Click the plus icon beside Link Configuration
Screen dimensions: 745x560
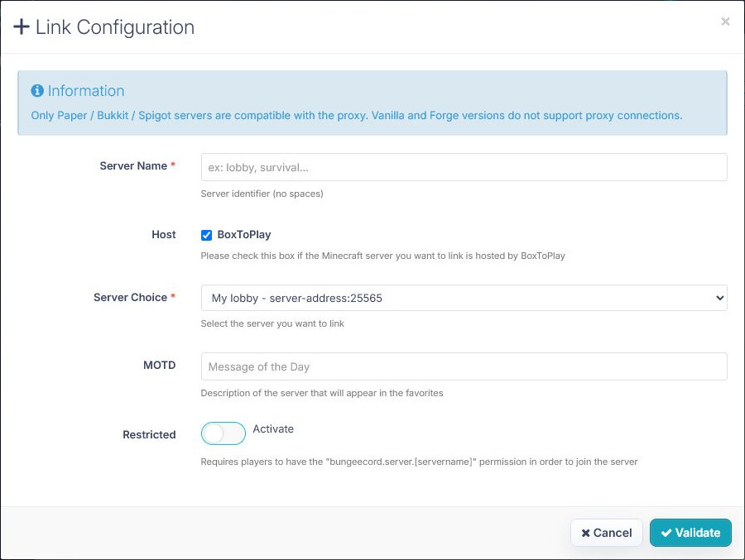pos(22,26)
